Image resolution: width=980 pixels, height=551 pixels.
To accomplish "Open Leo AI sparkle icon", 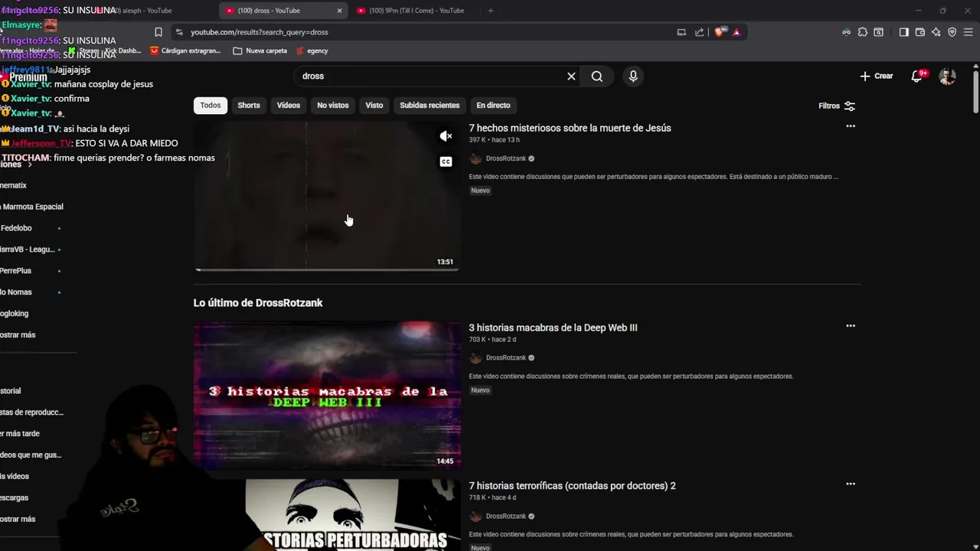I will click(936, 32).
